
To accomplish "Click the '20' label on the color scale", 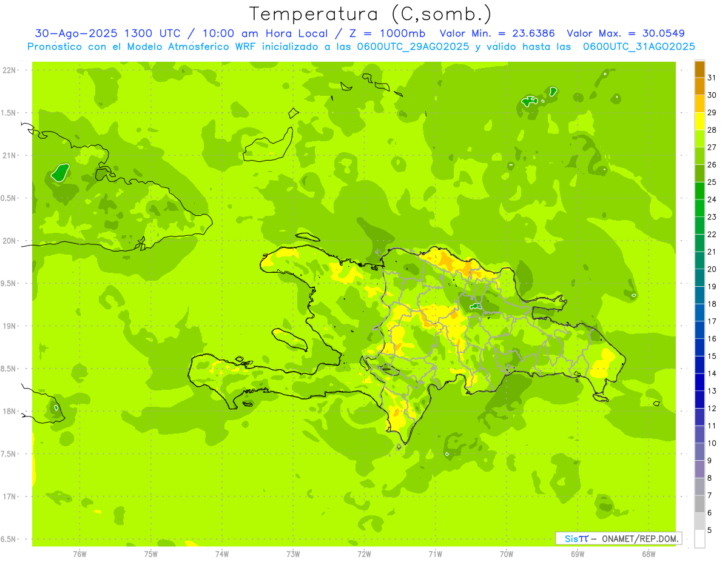I will [x=712, y=269].
